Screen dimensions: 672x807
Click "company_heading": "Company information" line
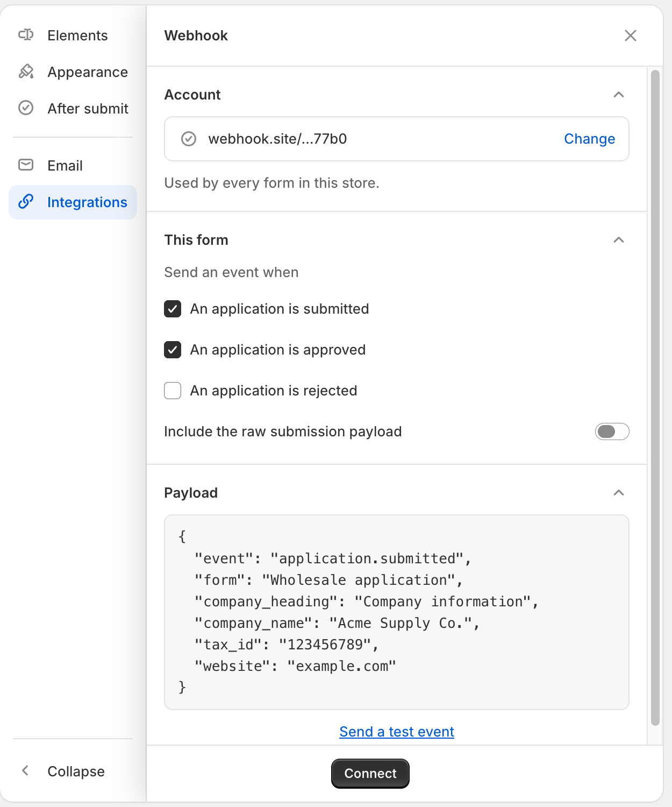[x=367, y=601]
